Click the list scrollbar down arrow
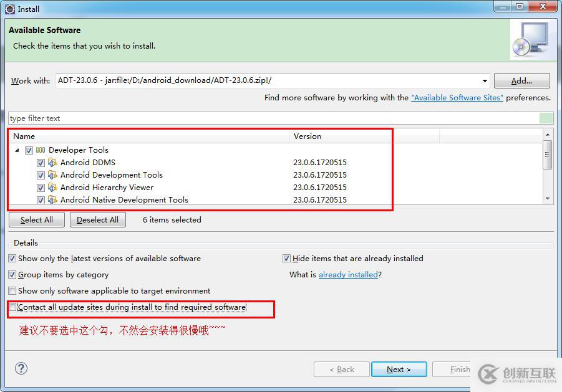Image resolution: width=562 pixels, height=392 pixels. [548, 198]
